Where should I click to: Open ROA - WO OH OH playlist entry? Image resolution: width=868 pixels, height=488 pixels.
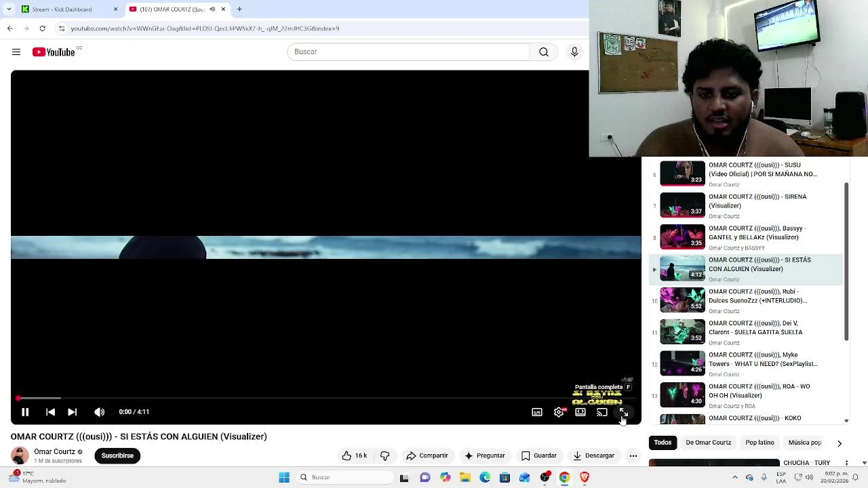click(x=746, y=396)
